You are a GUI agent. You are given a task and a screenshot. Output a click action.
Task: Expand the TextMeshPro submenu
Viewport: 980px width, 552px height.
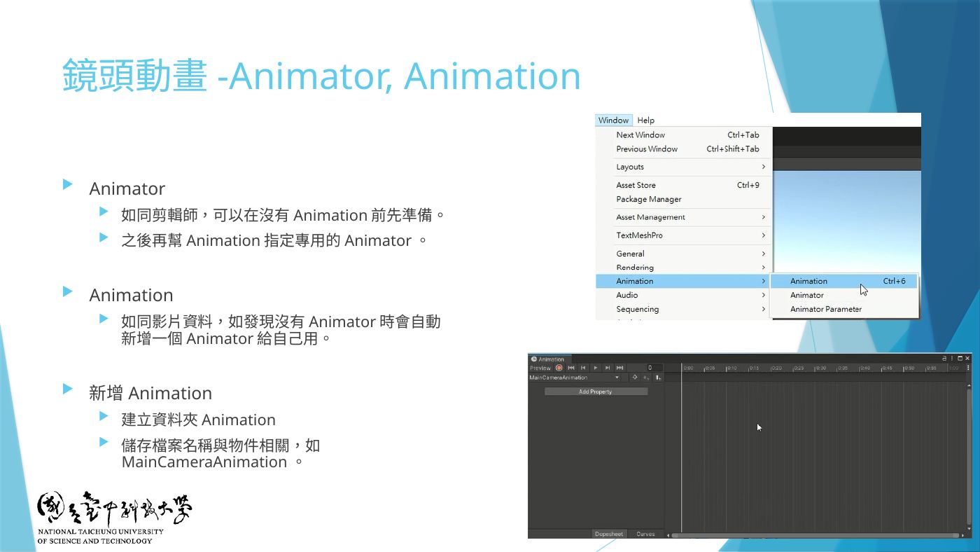685,236
